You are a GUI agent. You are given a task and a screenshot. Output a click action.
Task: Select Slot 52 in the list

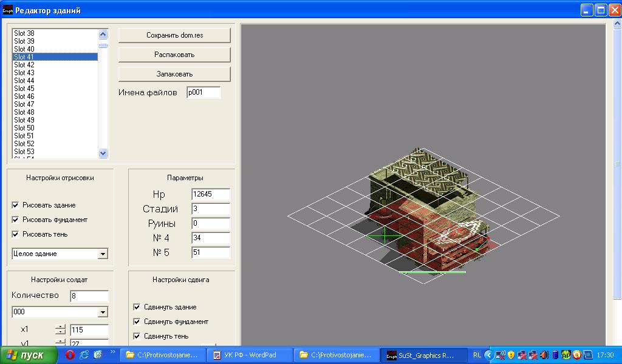click(x=55, y=144)
